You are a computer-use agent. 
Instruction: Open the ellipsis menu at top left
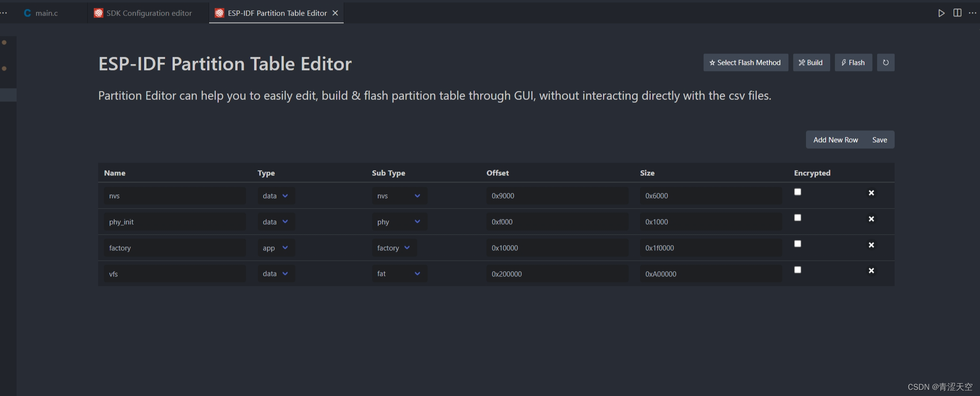tap(4, 13)
